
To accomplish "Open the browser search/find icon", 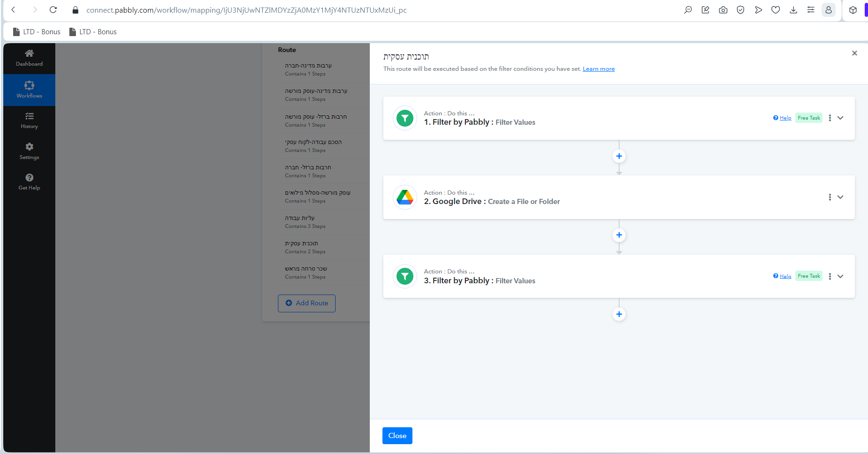I will (688, 10).
